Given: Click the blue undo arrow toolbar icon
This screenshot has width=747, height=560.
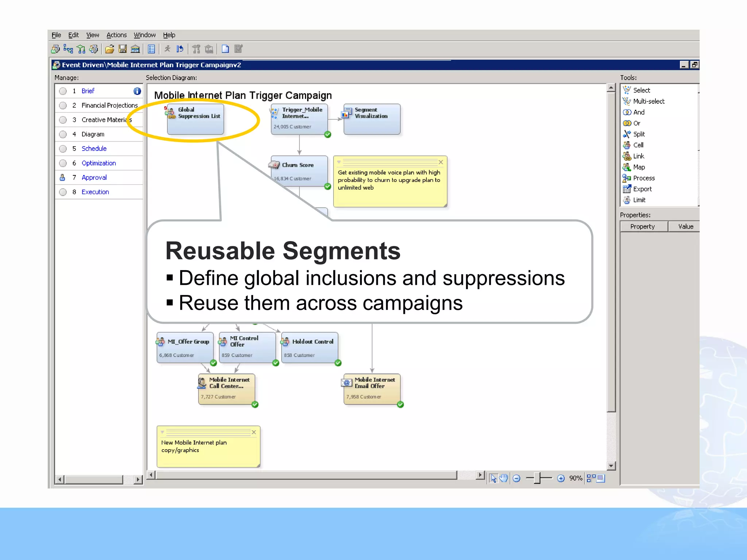Looking at the screenshot, I should point(180,49).
